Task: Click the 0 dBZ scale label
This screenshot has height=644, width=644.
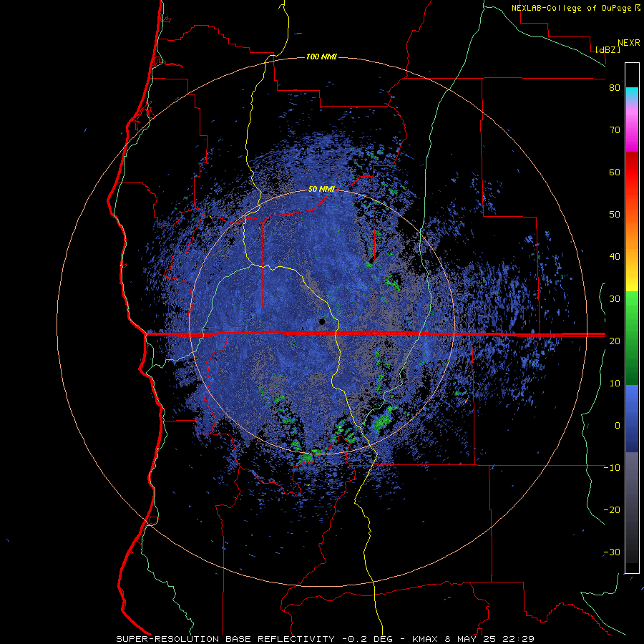Action: pyautogui.click(x=618, y=426)
